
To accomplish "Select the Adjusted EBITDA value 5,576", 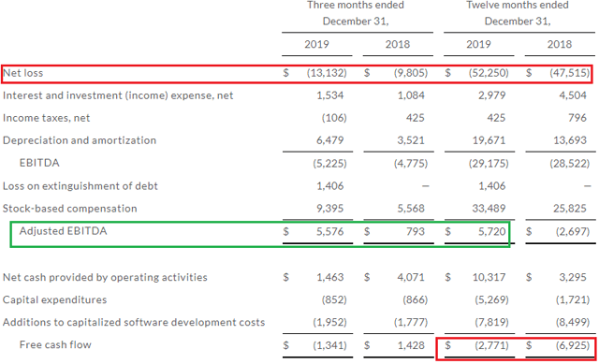I will click(x=330, y=231).
